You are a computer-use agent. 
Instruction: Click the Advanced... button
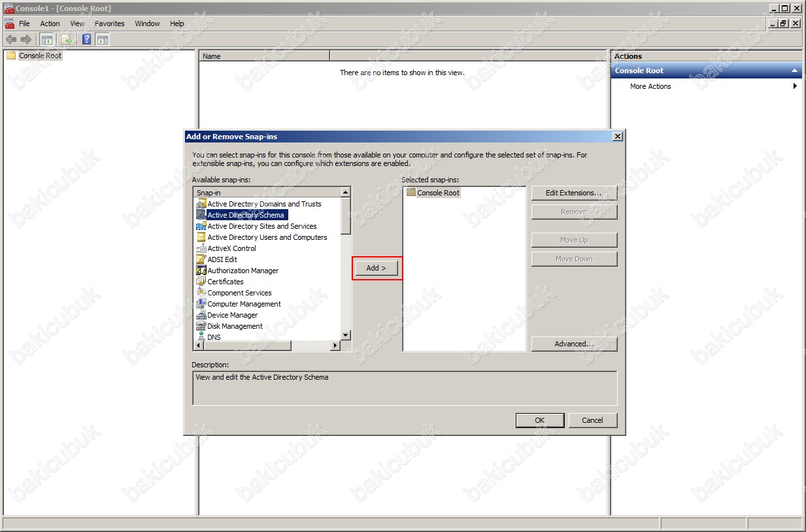[574, 344]
